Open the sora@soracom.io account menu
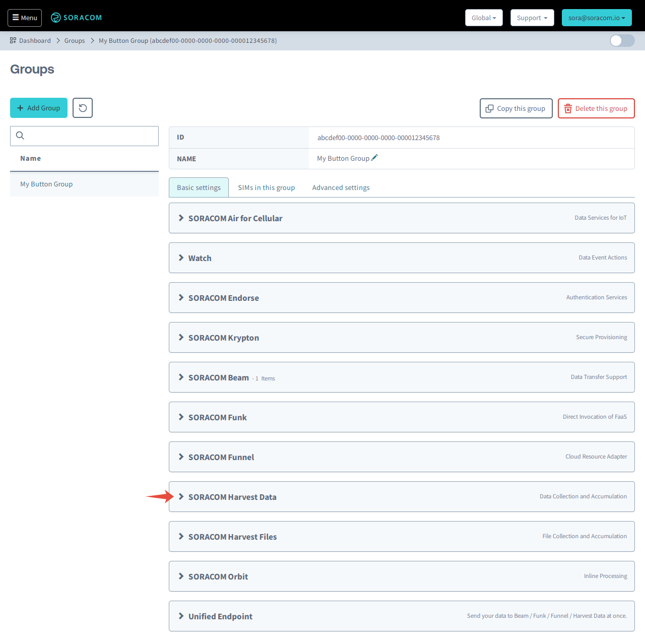 597,18
